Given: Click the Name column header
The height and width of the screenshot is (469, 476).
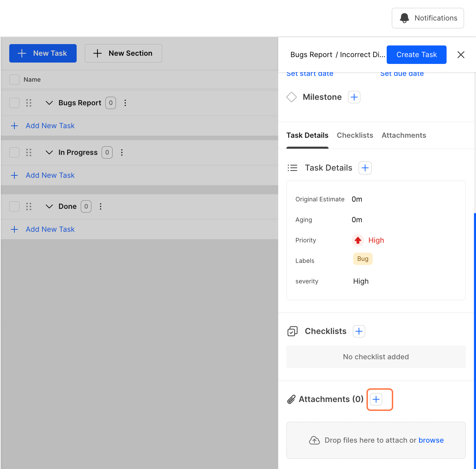Looking at the screenshot, I should click(32, 80).
